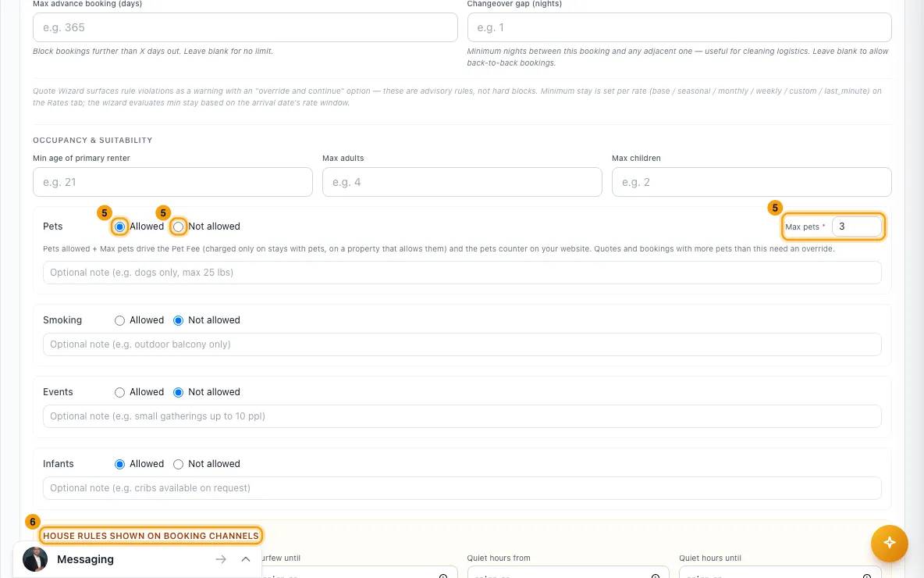The image size is (924, 578).
Task: Click Max advance booking days field
Action: point(245,27)
